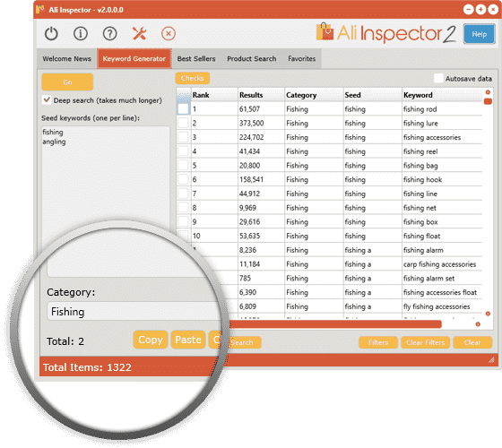Click the question mark help icon

[x=109, y=34]
